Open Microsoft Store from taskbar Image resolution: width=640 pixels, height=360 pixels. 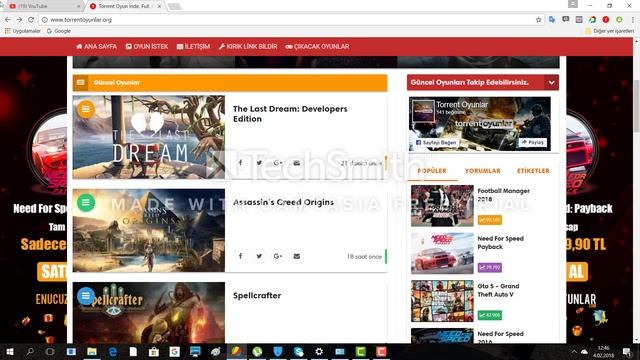[x=154, y=351]
